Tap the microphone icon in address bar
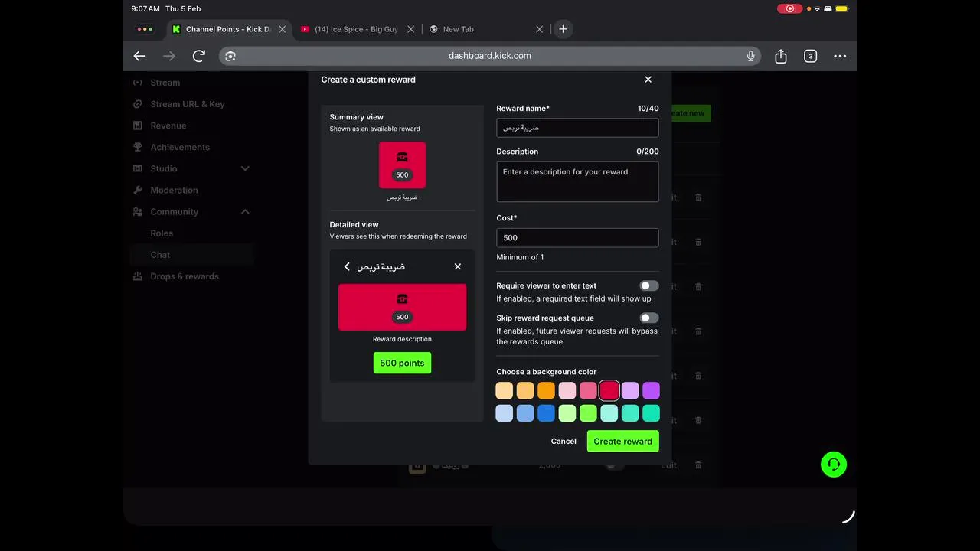The height and width of the screenshot is (551, 980). click(x=751, y=56)
